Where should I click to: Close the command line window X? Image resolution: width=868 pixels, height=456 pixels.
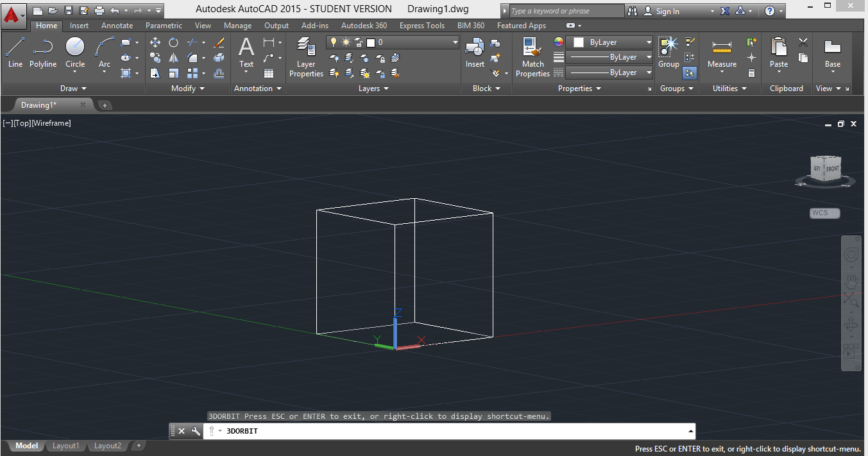[182, 431]
